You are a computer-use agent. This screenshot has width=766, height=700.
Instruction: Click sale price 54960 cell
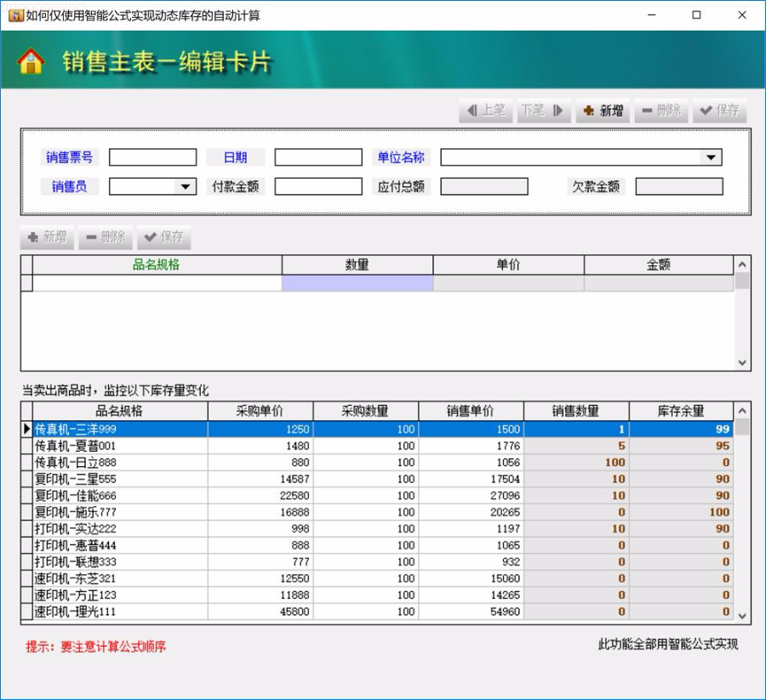click(471, 612)
